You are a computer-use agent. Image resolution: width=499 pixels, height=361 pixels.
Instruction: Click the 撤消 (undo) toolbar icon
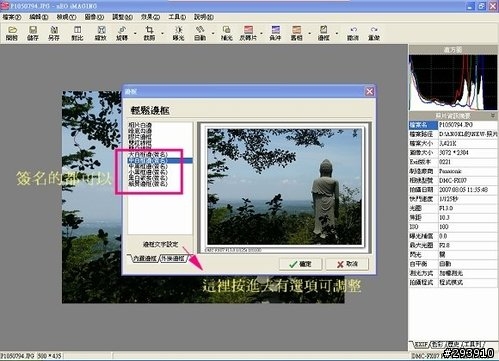(353, 33)
